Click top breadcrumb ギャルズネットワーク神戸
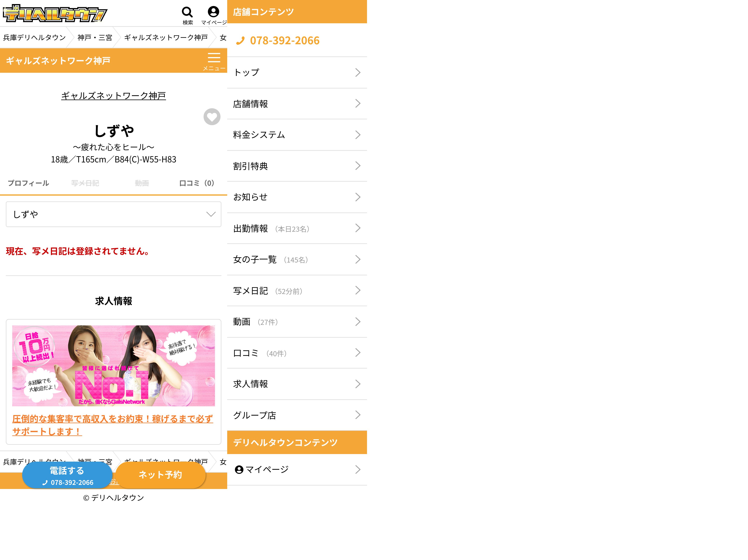748x560 pixels. pyautogui.click(x=166, y=37)
